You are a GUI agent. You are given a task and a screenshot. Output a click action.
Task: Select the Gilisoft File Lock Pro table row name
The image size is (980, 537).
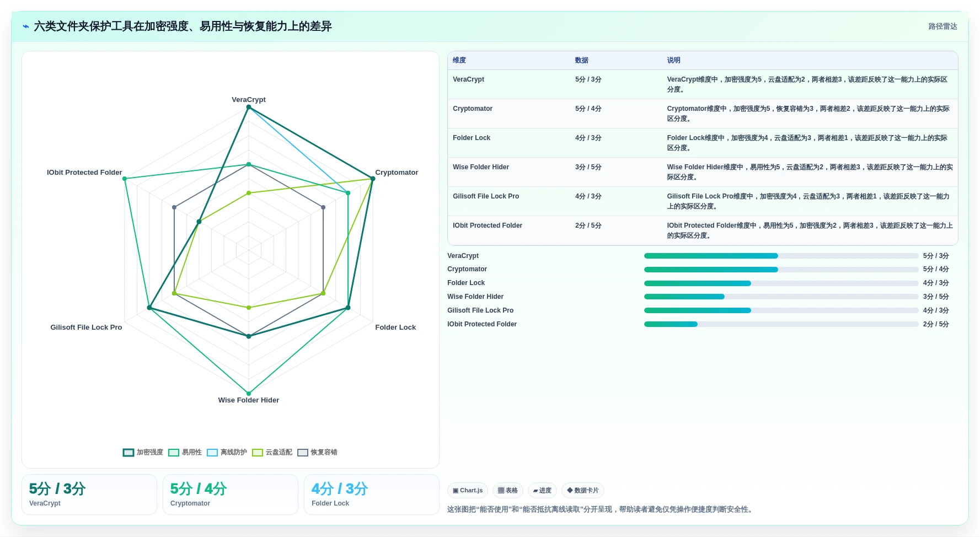486,196
